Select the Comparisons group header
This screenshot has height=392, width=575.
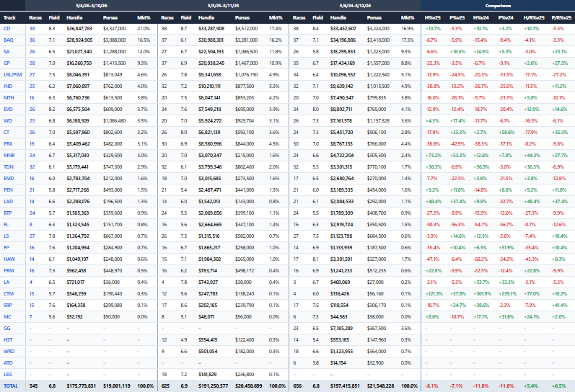[498, 6]
